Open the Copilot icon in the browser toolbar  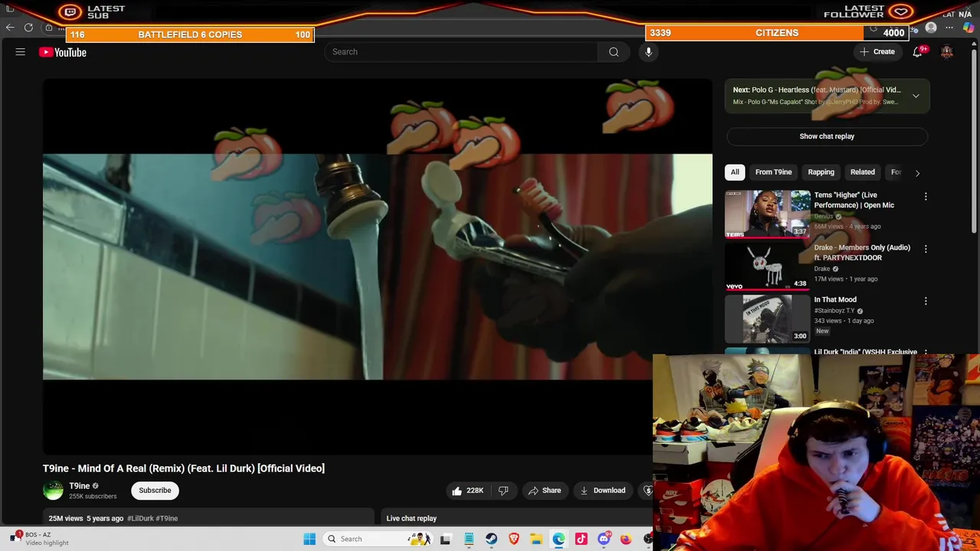[969, 28]
